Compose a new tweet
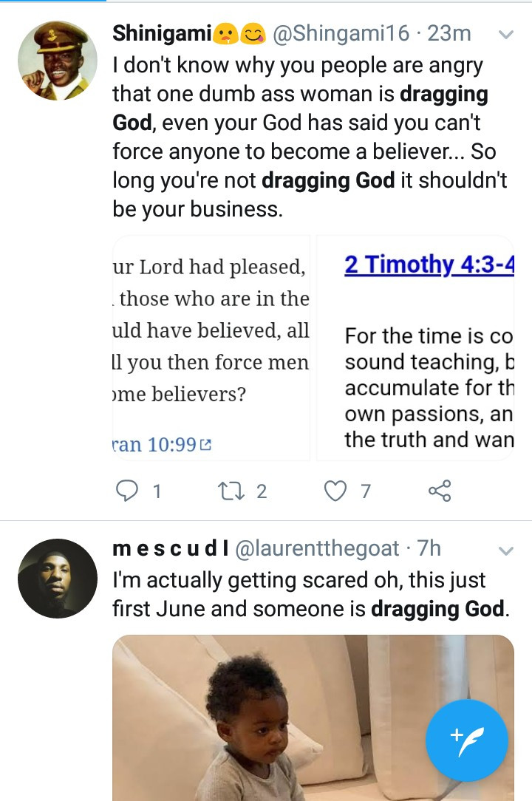532x801 pixels. [467, 740]
